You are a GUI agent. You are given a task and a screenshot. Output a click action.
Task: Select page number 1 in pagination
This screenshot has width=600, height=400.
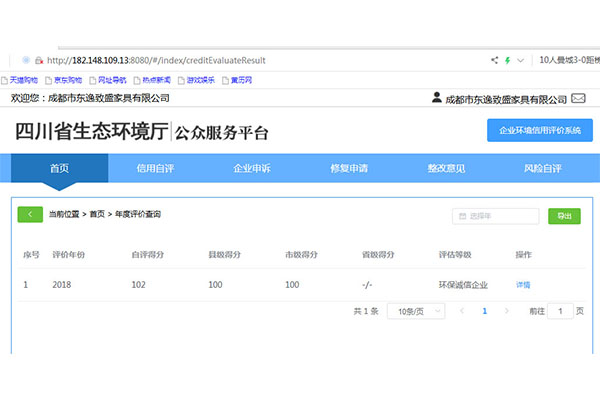tap(484, 311)
